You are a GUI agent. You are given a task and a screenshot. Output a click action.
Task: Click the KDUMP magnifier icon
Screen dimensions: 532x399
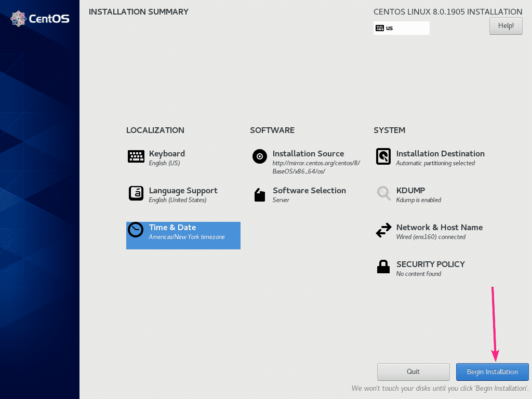point(383,193)
